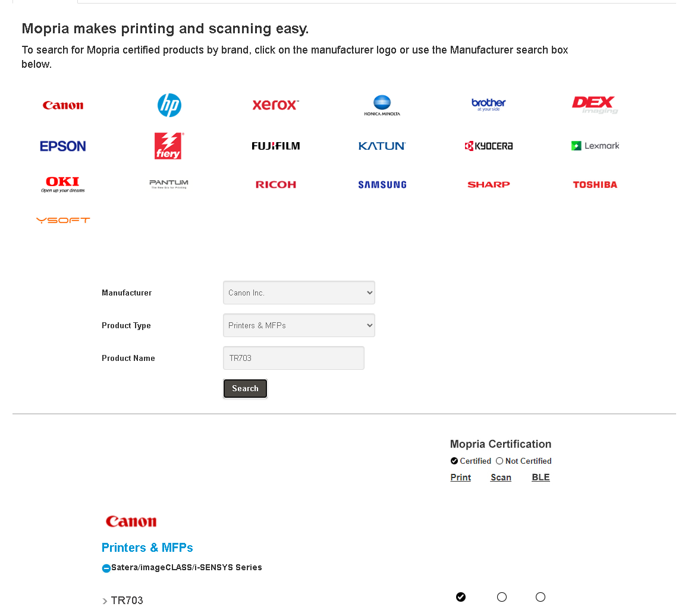The image size is (688, 616).
Task: Select the Ricoh logo
Action: point(275,185)
